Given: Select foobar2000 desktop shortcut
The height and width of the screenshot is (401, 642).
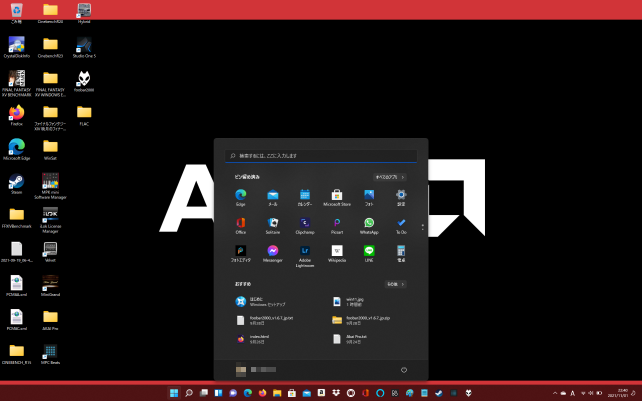Looking at the screenshot, I should (84, 81).
